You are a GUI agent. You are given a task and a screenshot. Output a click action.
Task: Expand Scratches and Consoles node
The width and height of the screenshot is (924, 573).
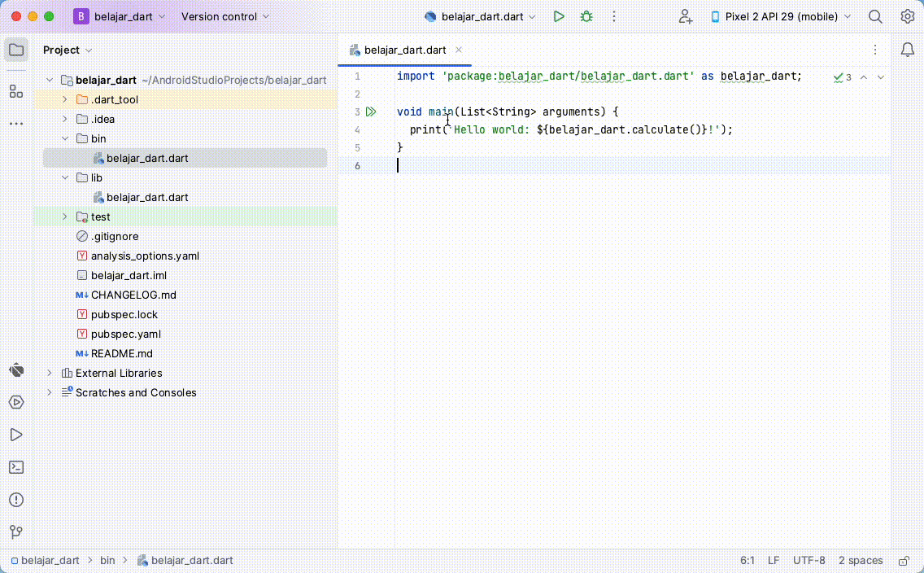[x=50, y=392]
